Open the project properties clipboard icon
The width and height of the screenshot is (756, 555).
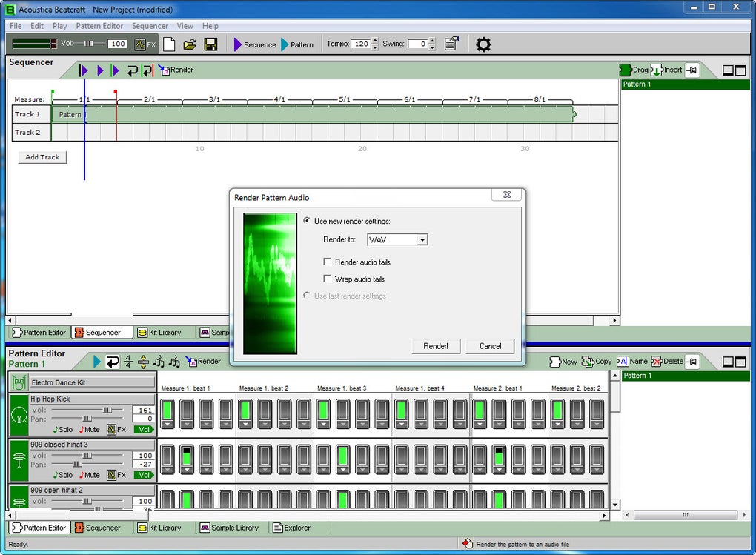[x=451, y=44]
